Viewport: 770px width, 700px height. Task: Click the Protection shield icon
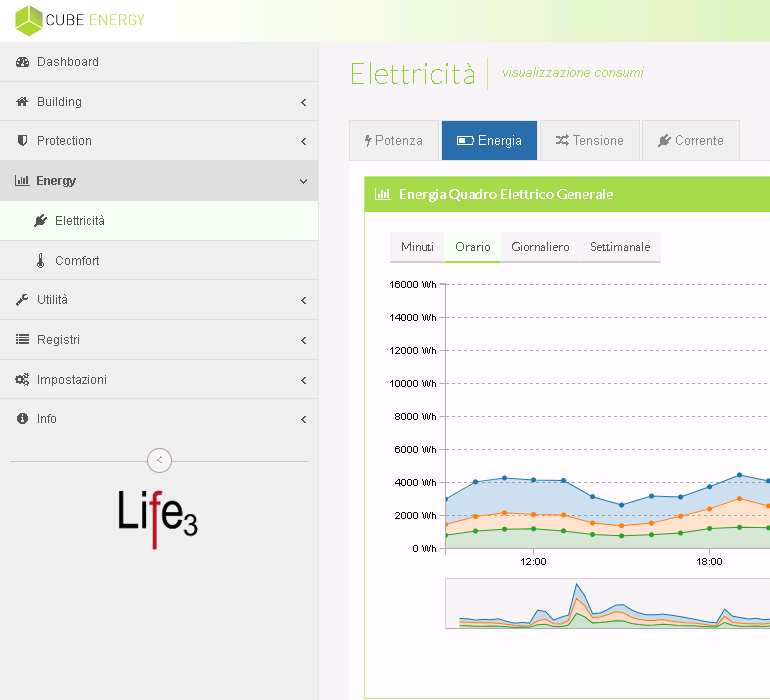[x=23, y=141]
